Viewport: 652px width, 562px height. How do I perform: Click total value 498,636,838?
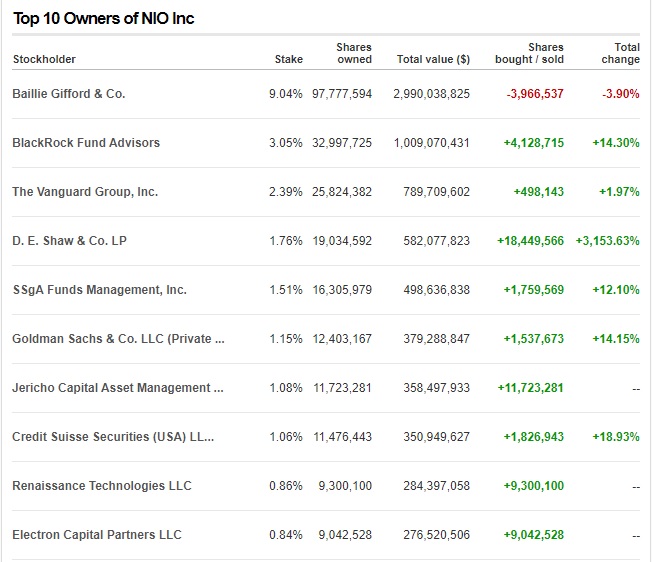[437, 290]
